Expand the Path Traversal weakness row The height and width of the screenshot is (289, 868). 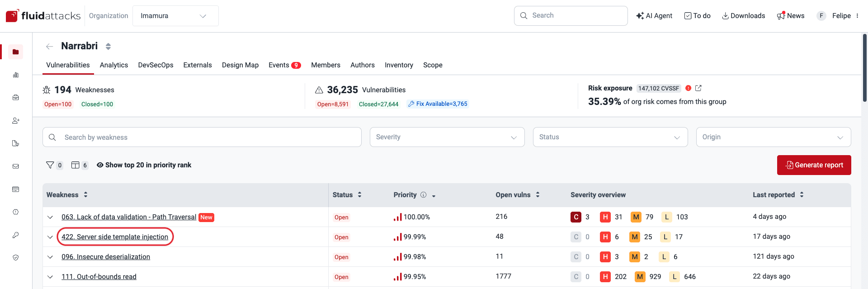[50, 217]
